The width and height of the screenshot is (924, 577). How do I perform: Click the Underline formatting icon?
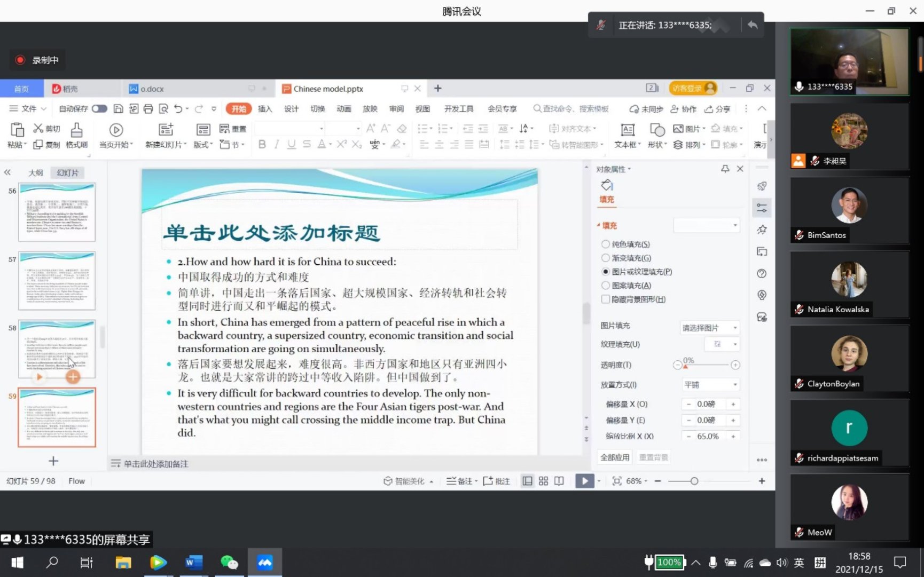coord(291,144)
